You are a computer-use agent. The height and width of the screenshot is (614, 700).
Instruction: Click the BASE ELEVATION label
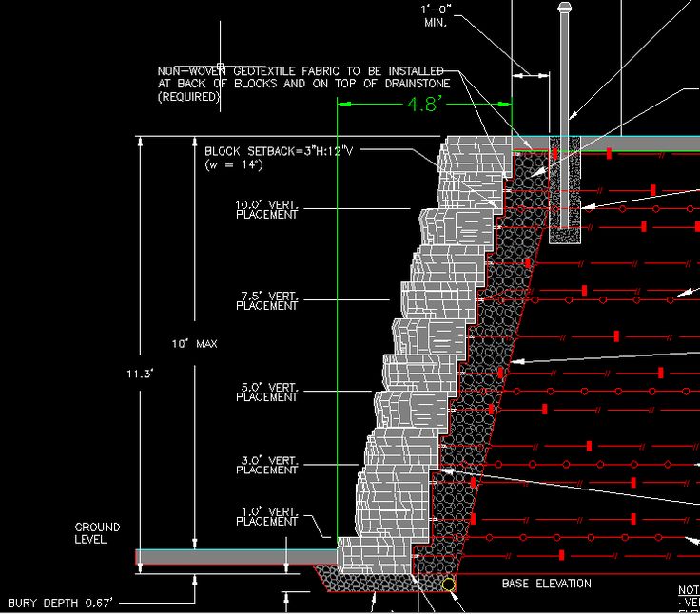coord(546,584)
